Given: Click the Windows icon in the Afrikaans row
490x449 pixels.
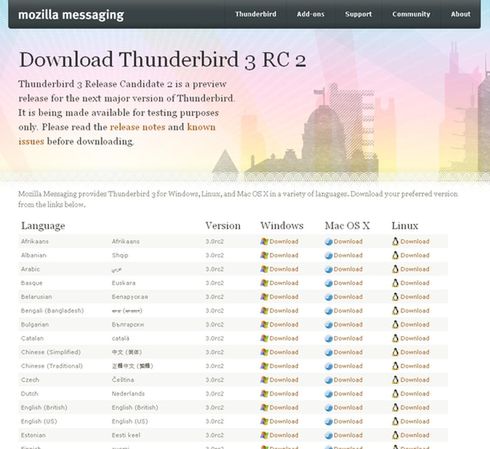Looking at the screenshot, I should [x=264, y=241].
